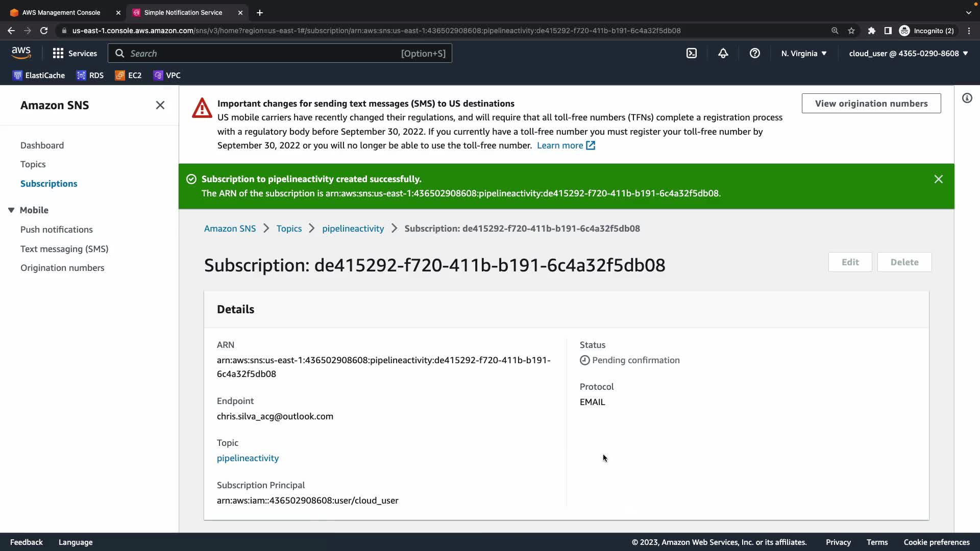Collapse the Mobile section in sidebar
The image size is (980, 551).
pyautogui.click(x=11, y=210)
